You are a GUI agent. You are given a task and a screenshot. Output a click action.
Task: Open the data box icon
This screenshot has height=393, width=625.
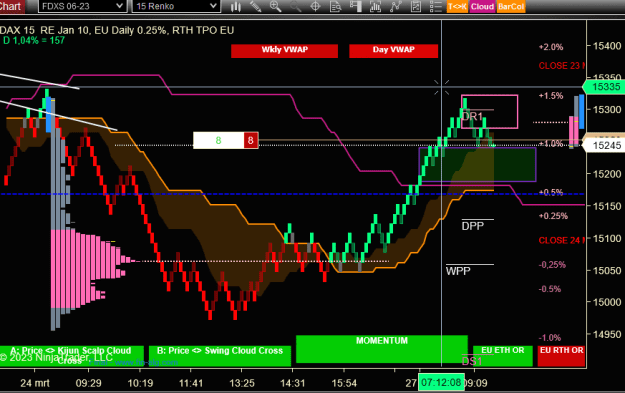pyautogui.click(x=335, y=6)
